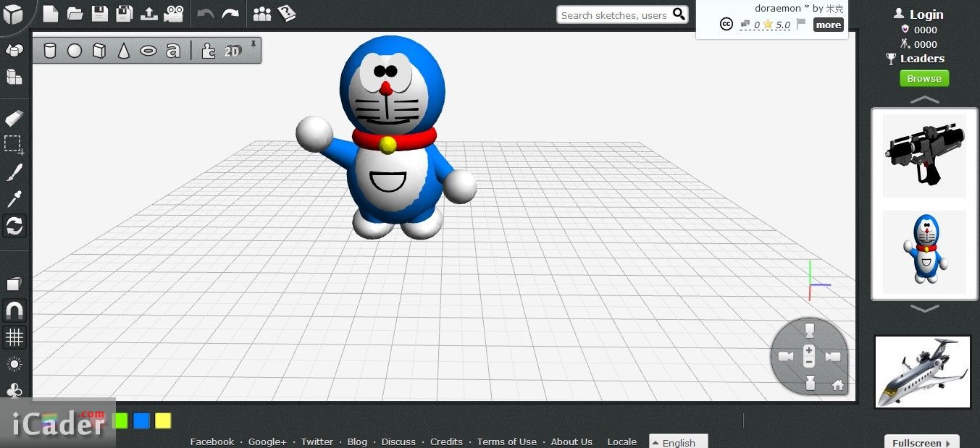Open the airplane sketch thumbnail
This screenshot has height=448, width=980.
point(923,372)
